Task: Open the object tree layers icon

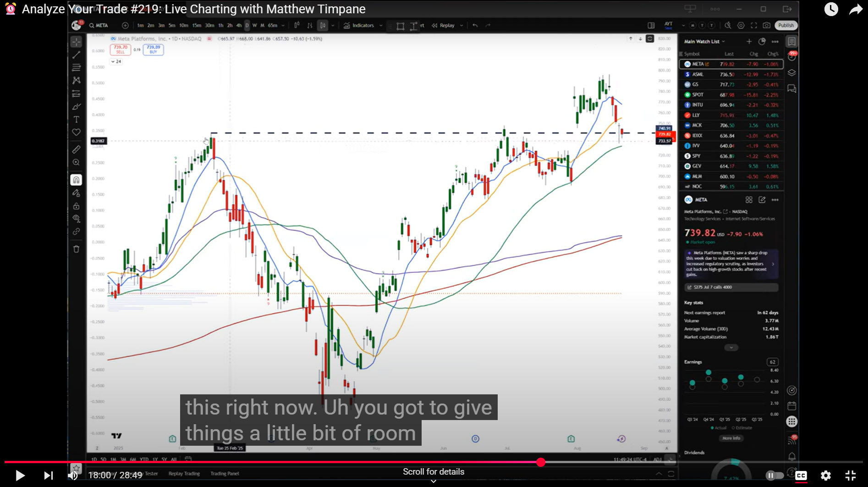Action: tap(791, 73)
